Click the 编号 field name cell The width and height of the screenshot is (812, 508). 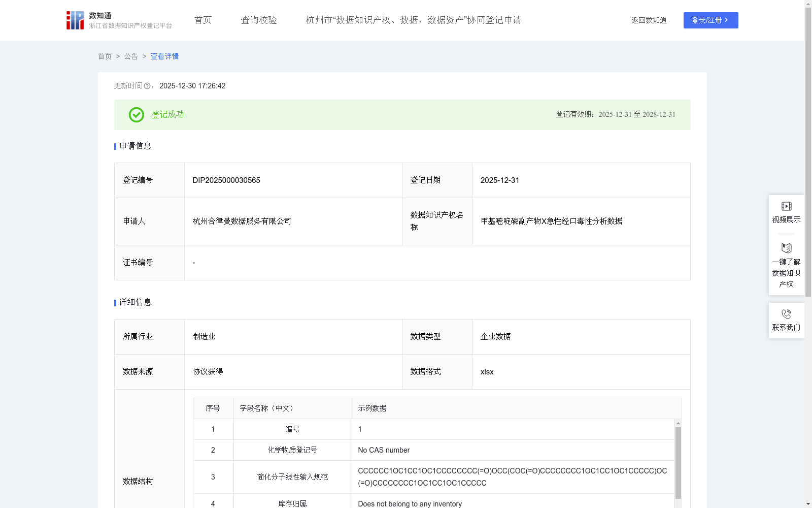(293, 429)
